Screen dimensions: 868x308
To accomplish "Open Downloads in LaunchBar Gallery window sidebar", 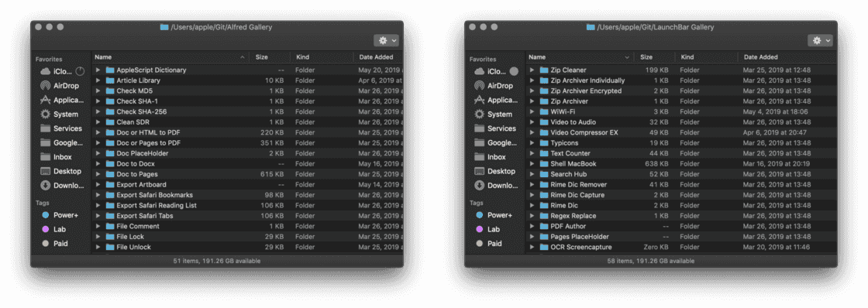I will pyautogui.click(x=495, y=186).
